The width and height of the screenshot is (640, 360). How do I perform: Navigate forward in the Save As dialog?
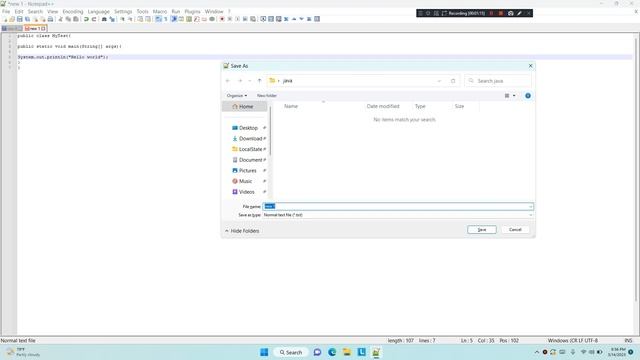(x=240, y=81)
